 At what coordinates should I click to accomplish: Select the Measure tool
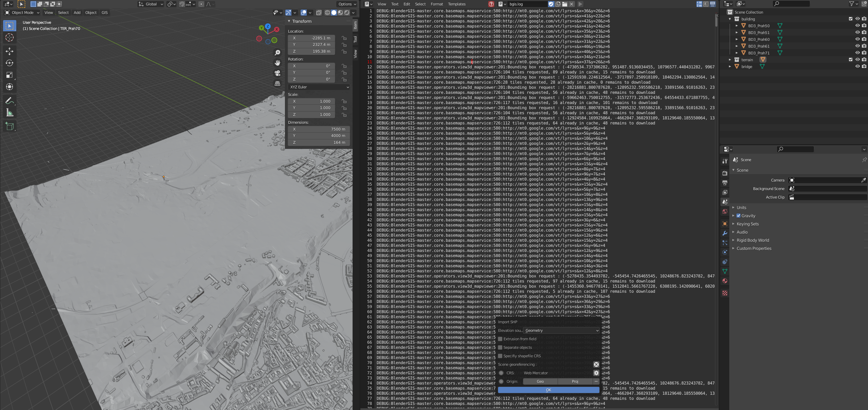coord(10,113)
